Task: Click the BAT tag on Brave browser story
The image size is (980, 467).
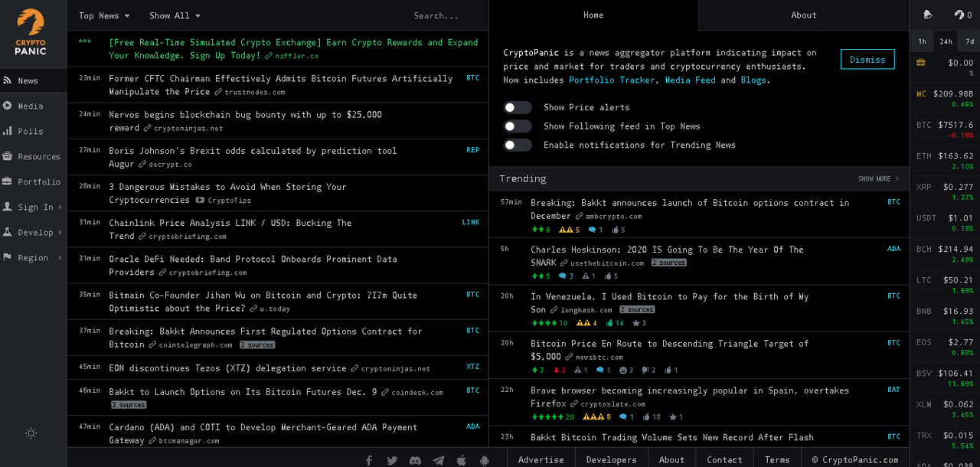Action: pos(893,390)
